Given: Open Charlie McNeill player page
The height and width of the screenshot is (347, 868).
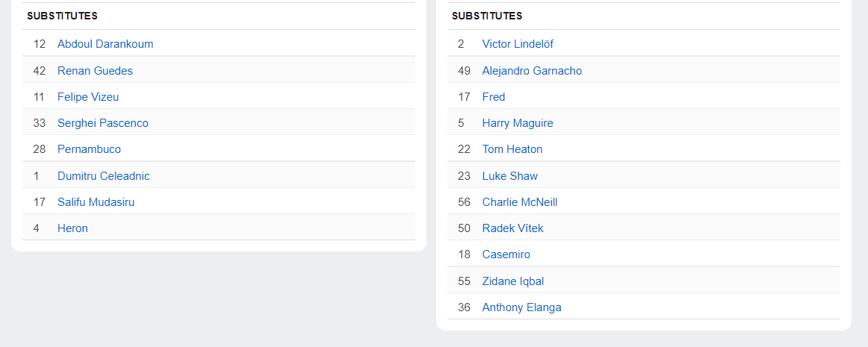Looking at the screenshot, I should pos(520,202).
